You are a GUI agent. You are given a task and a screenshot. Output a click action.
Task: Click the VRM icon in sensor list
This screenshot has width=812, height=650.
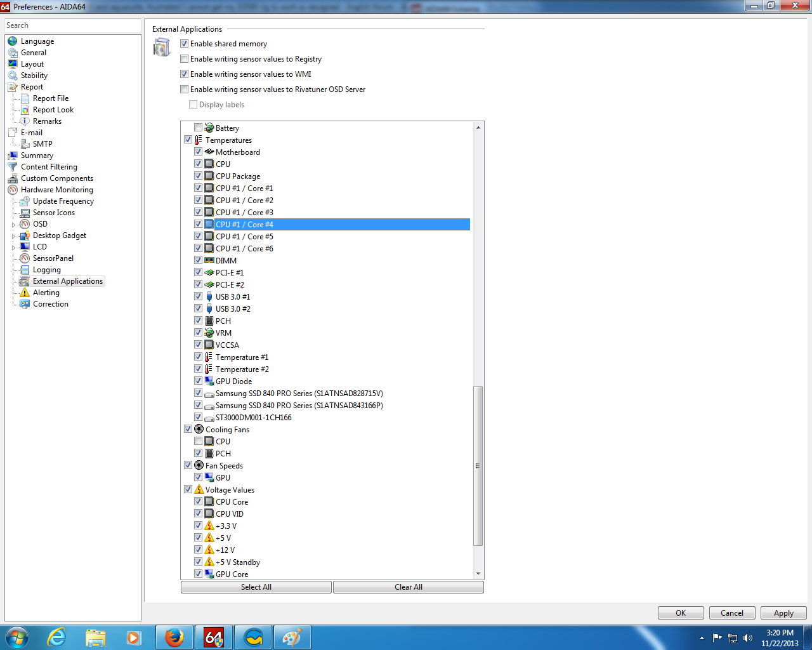pos(209,333)
